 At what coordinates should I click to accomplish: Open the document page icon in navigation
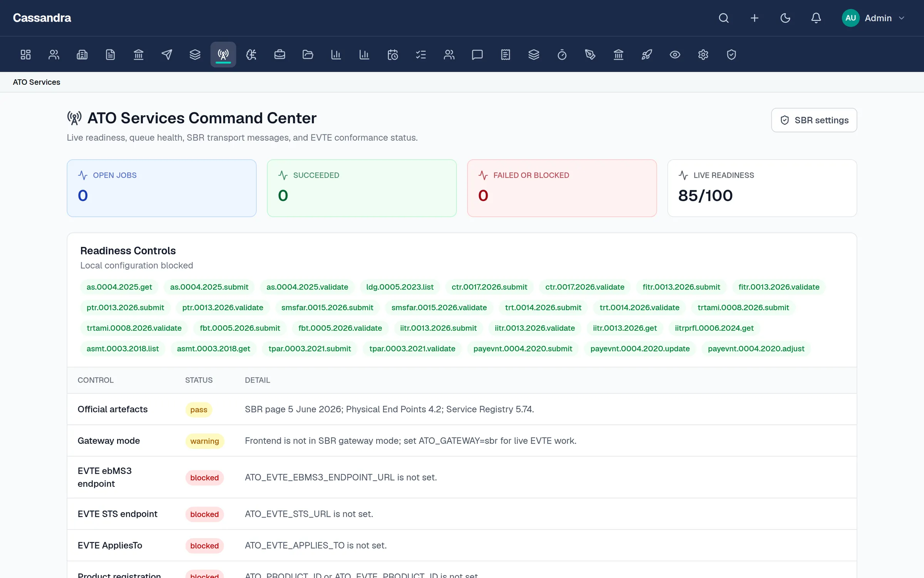click(110, 55)
